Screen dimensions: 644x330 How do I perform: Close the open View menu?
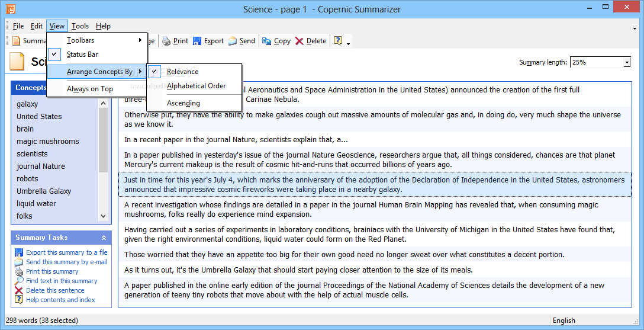click(x=57, y=26)
